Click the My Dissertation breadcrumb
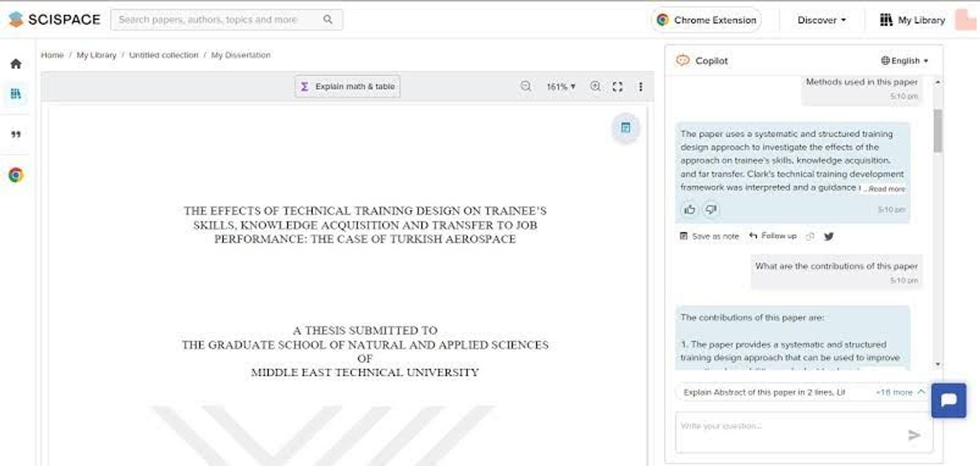Viewport: 980px width, 466px height. [241, 55]
